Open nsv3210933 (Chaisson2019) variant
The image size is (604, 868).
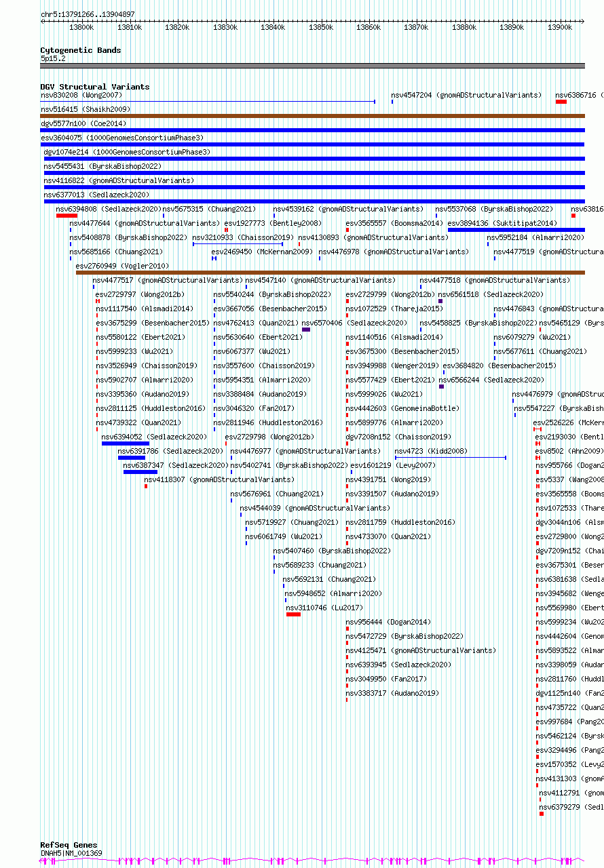pyautogui.click(x=243, y=237)
